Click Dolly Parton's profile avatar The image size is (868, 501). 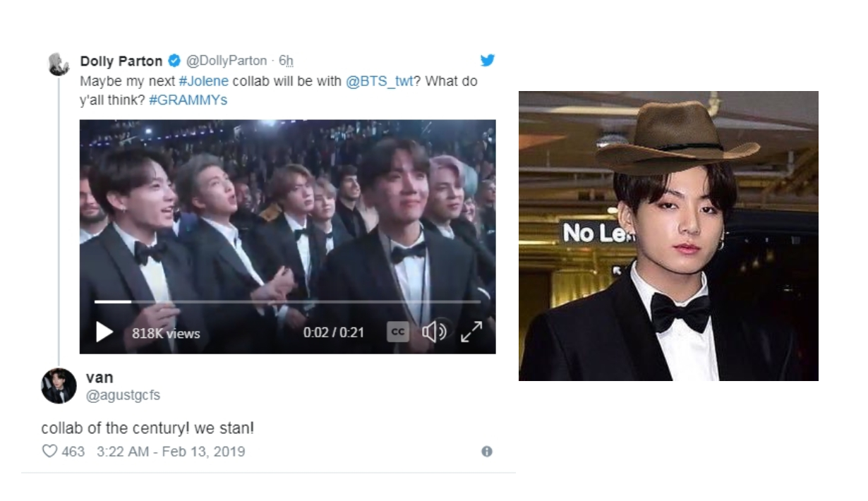(x=58, y=64)
